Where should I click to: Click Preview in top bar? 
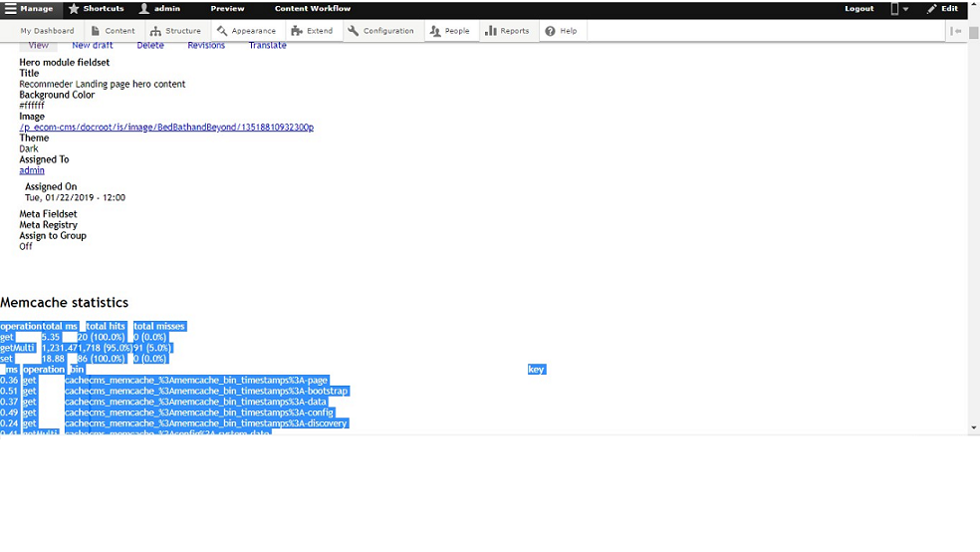pyautogui.click(x=227, y=9)
